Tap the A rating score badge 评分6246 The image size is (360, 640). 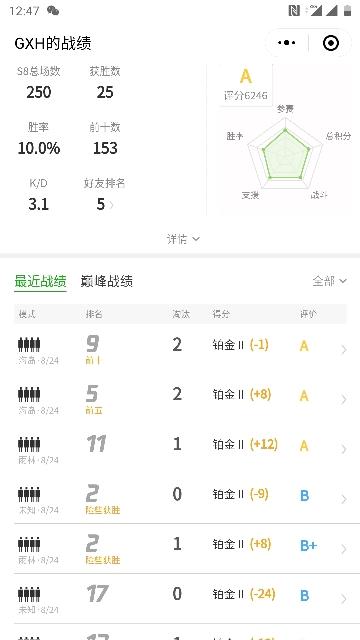coord(246,84)
